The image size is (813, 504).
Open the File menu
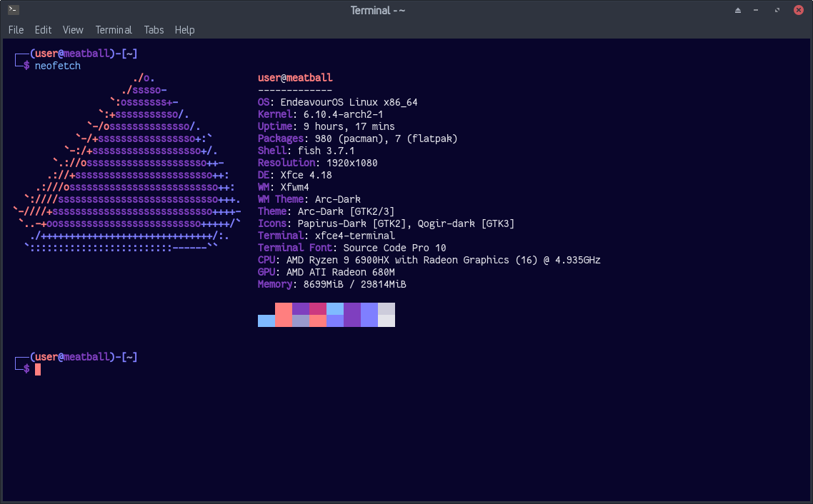click(x=16, y=30)
